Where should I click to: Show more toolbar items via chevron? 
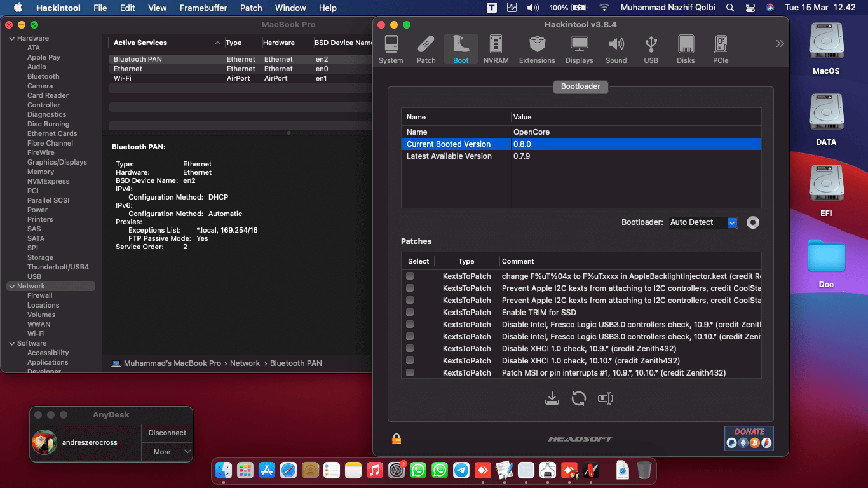pos(780,44)
